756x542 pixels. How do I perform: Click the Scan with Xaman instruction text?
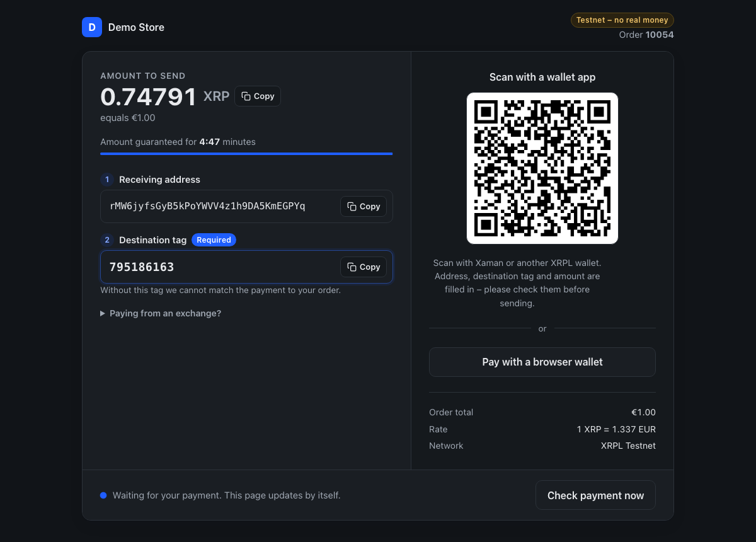(x=517, y=283)
